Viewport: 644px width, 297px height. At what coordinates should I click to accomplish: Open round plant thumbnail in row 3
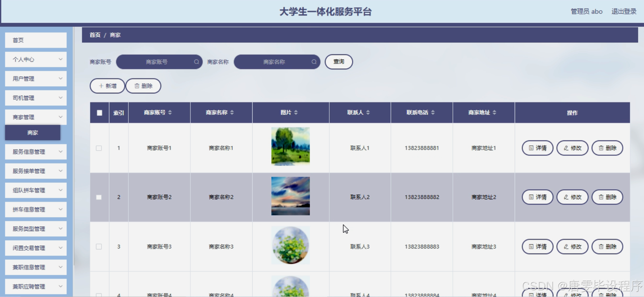point(291,245)
